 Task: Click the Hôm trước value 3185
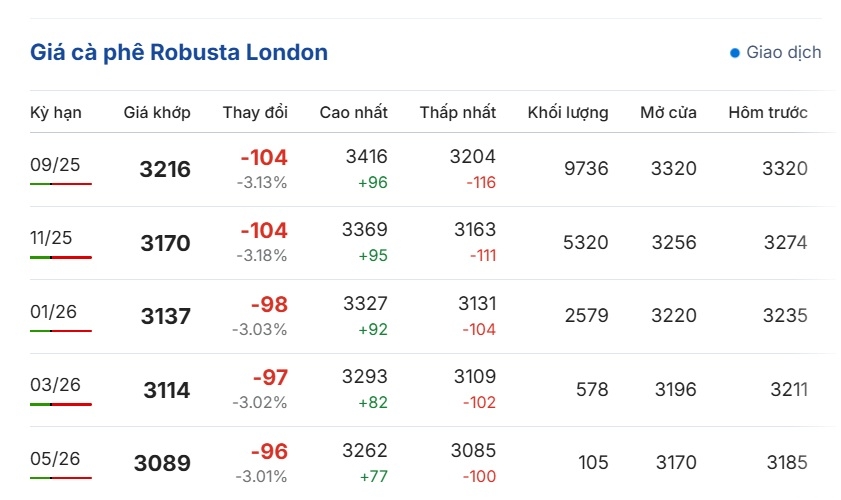coord(787,462)
